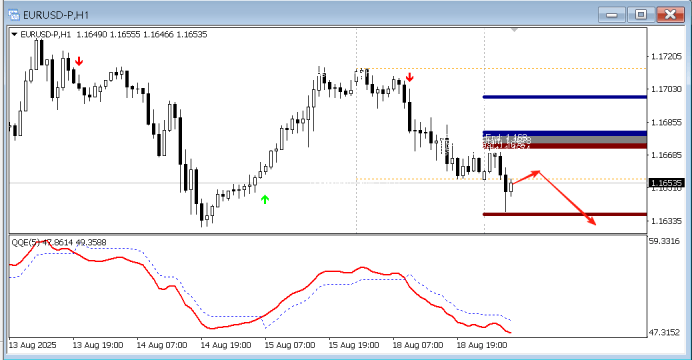Click the 1.17205 price scale label
Viewport: 692px width, 360px height.
tap(666, 56)
